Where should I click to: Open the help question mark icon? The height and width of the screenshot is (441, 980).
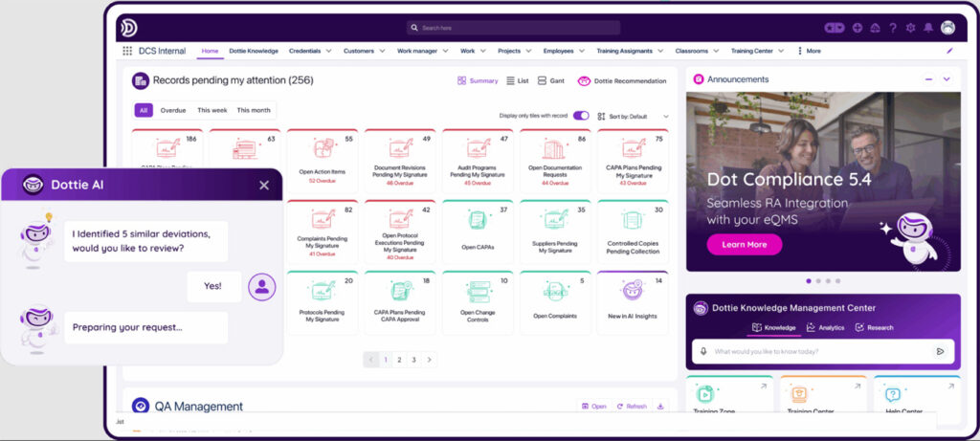click(893, 28)
